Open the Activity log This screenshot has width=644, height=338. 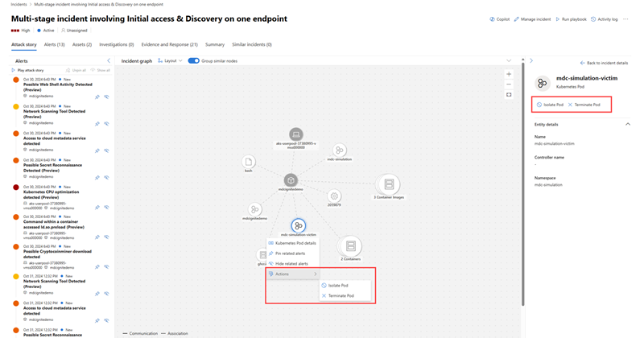(605, 19)
